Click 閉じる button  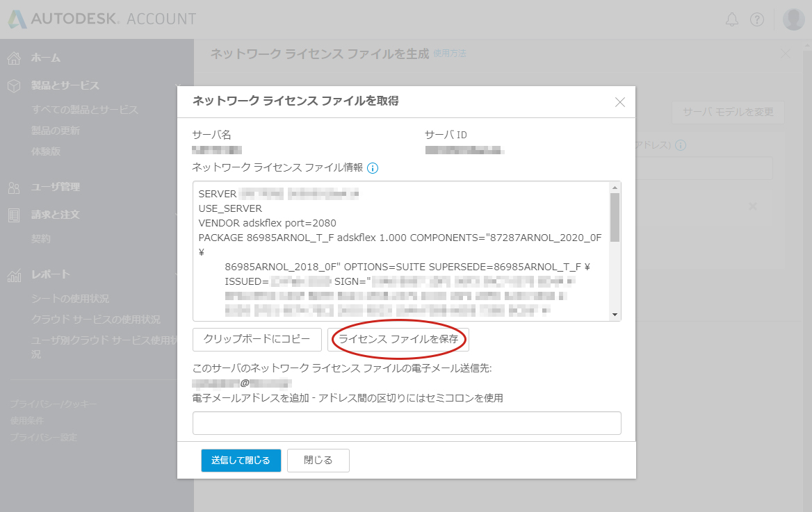coord(318,460)
